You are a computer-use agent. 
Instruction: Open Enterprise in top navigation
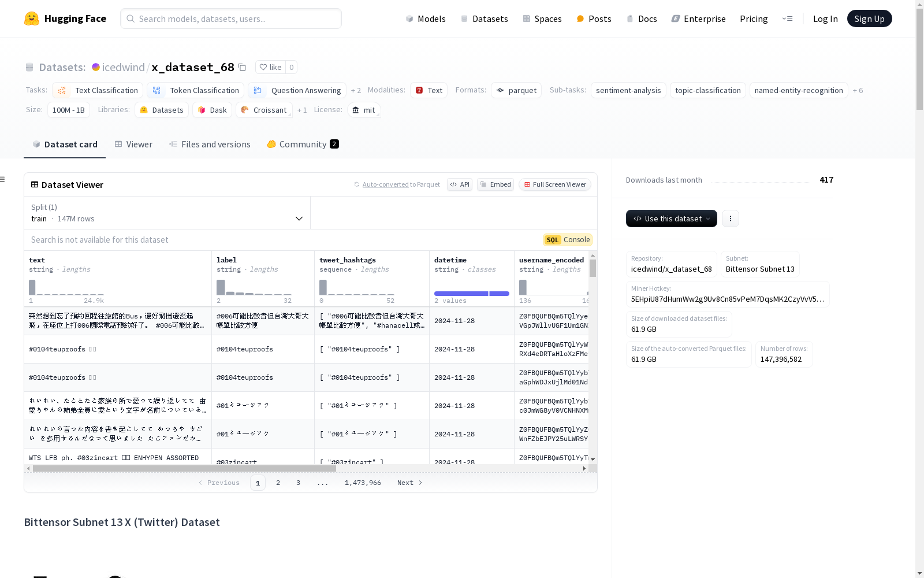698,18
